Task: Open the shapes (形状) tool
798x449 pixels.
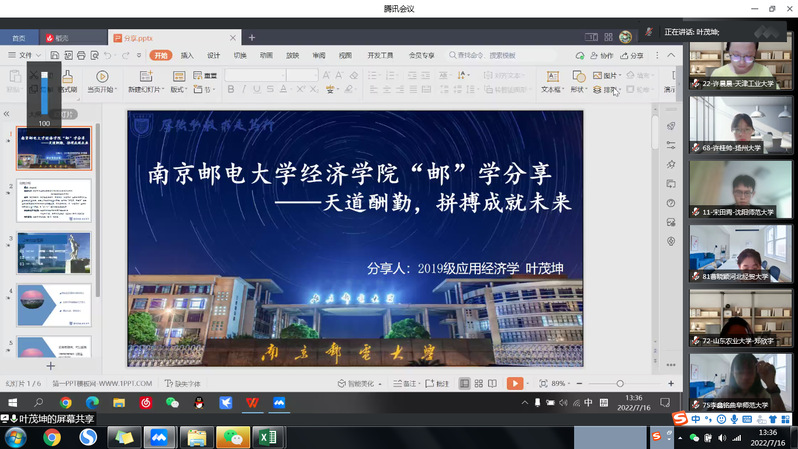Action: click(x=578, y=82)
